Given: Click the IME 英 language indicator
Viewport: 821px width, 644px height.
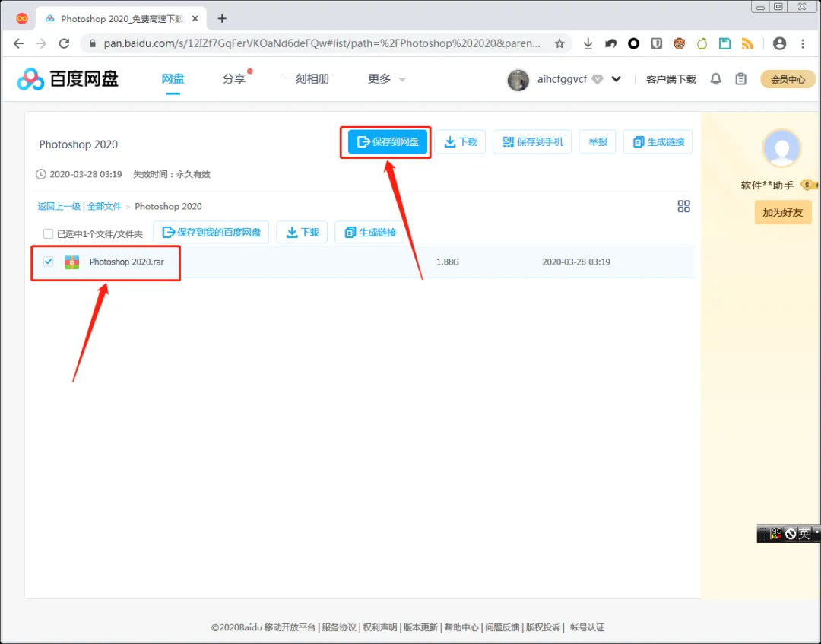Looking at the screenshot, I should [804, 534].
